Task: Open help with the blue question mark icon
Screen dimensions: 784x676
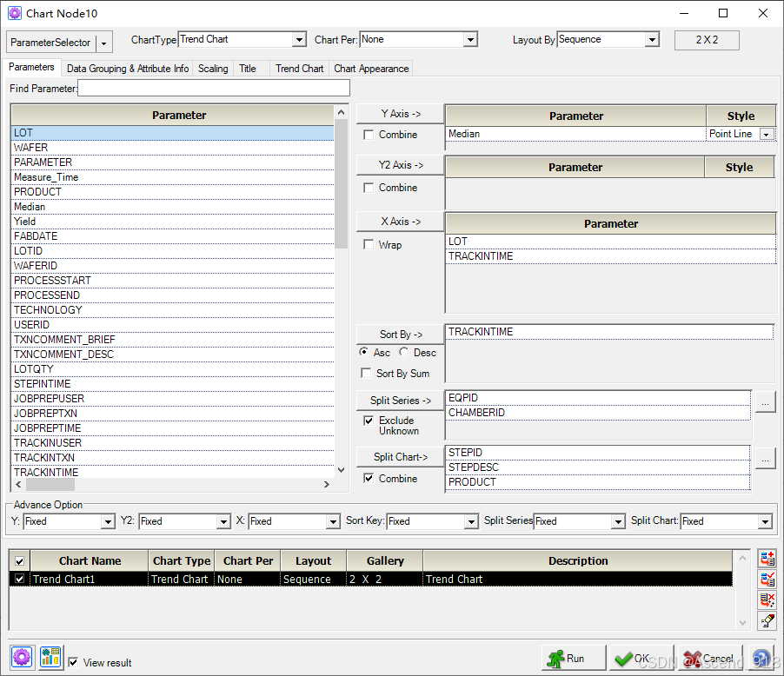Action: click(x=761, y=658)
